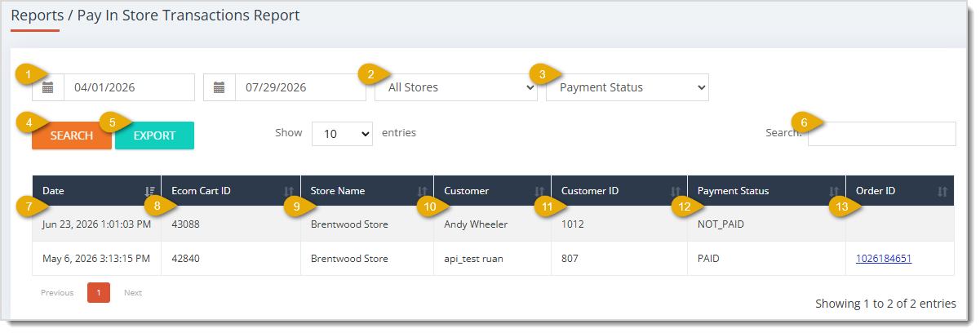Sort by the Customer ID sort icon

[x=676, y=191]
